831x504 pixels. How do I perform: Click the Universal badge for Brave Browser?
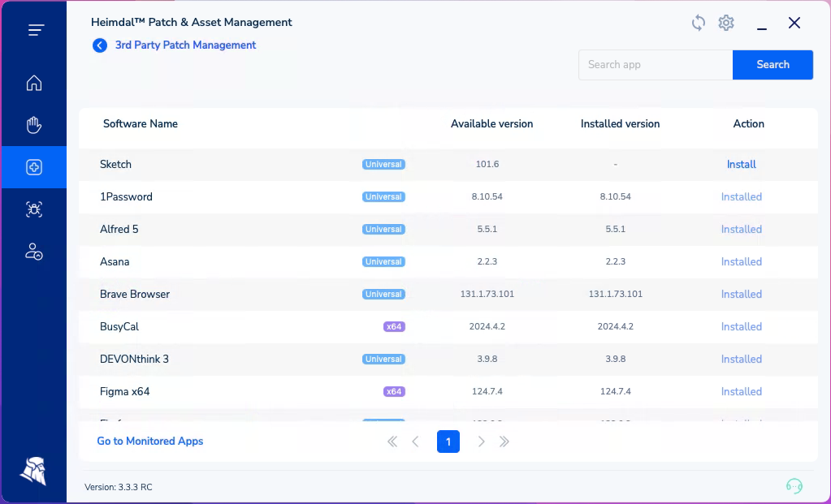click(x=383, y=295)
